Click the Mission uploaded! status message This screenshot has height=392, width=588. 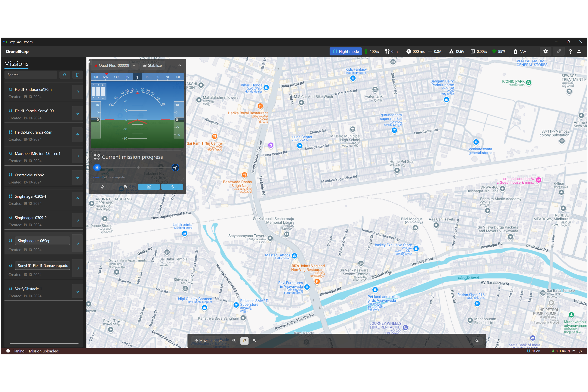(44, 351)
